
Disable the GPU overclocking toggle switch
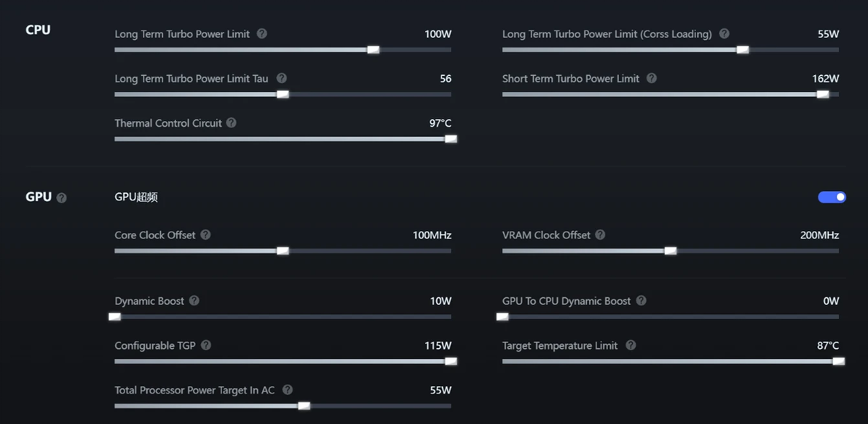tap(832, 197)
